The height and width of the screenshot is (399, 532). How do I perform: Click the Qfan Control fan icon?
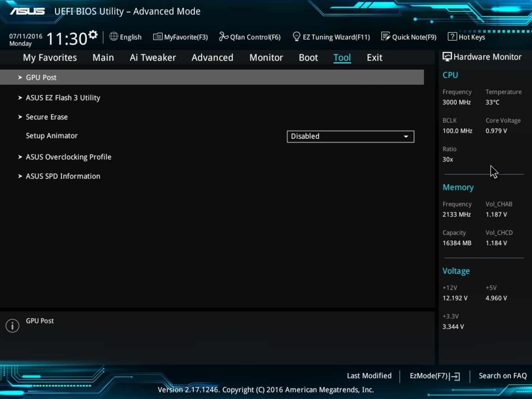click(x=223, y=37)
